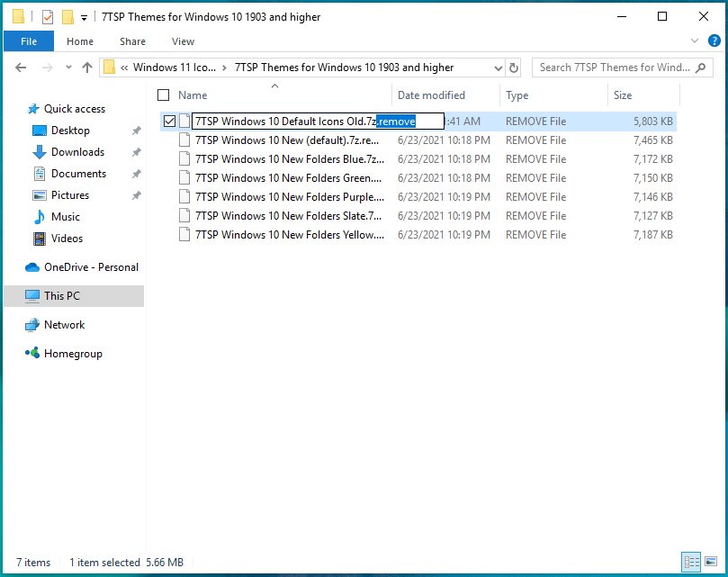Viewport: 728px width, 577px height.
Task: Expand the ribbon using the chevron
Action: (x=695, y=41)
